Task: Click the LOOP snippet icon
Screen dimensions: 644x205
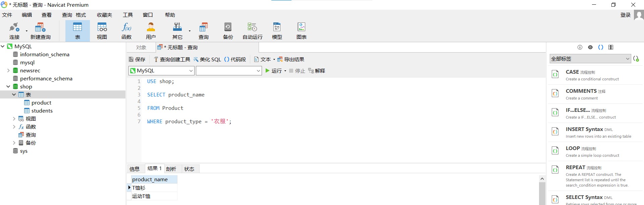Action: point(555,151)
